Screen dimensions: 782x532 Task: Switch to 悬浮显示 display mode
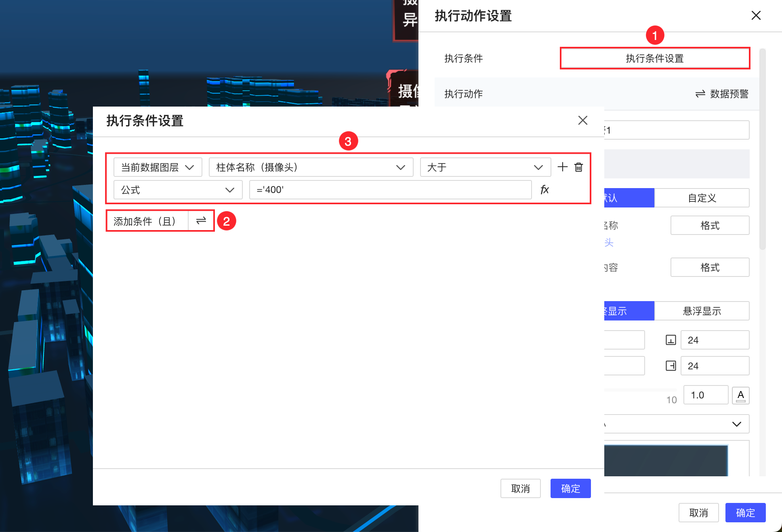click(702, 311)
